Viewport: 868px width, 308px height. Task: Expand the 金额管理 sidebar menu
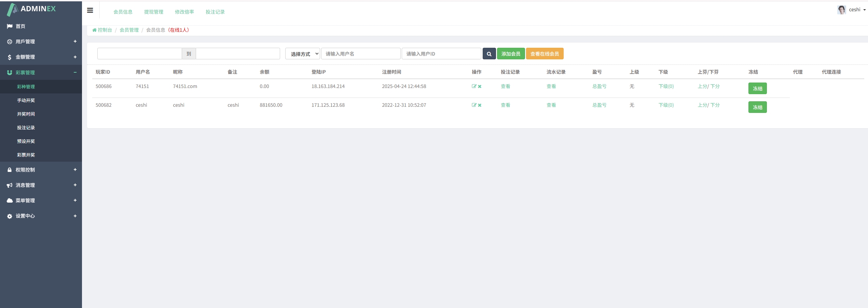click(x=41, y=57)
